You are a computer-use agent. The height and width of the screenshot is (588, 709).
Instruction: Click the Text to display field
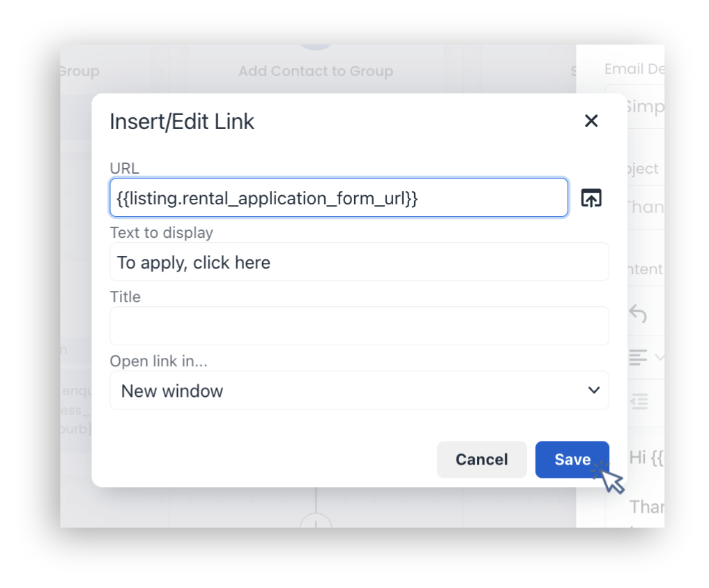coord(359,262)
